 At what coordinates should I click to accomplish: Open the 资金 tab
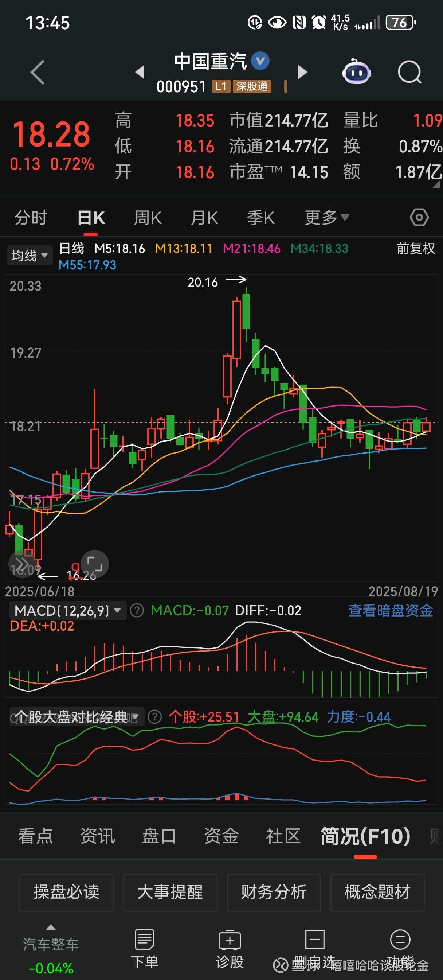tap(221, 836)
